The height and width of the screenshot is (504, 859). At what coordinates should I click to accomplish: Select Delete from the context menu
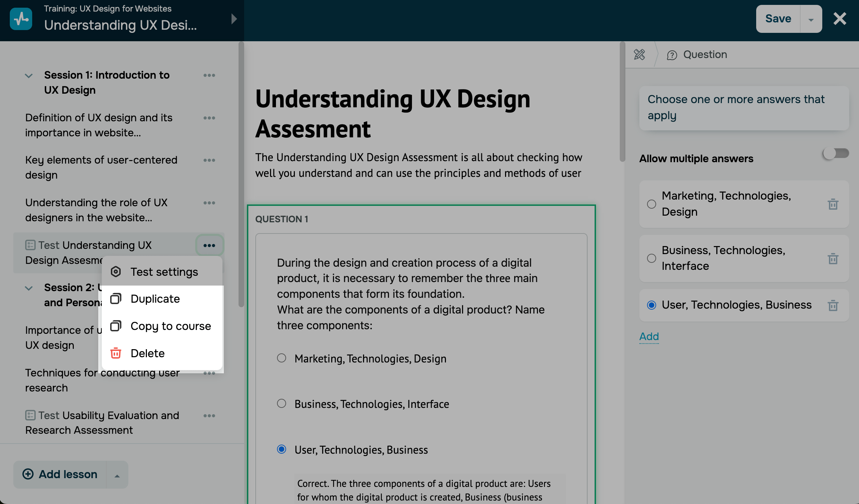tap(162, 354)
